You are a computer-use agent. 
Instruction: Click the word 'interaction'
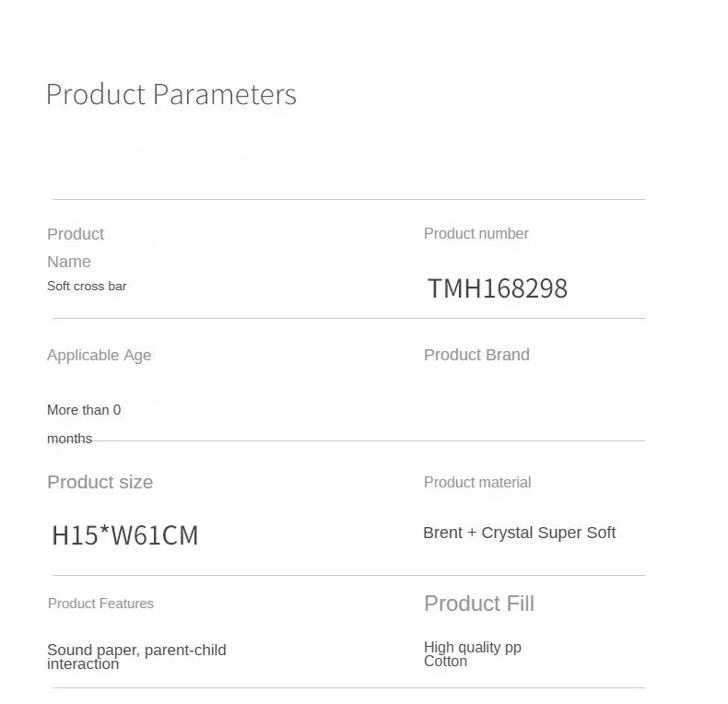click(x=83, y=664)
